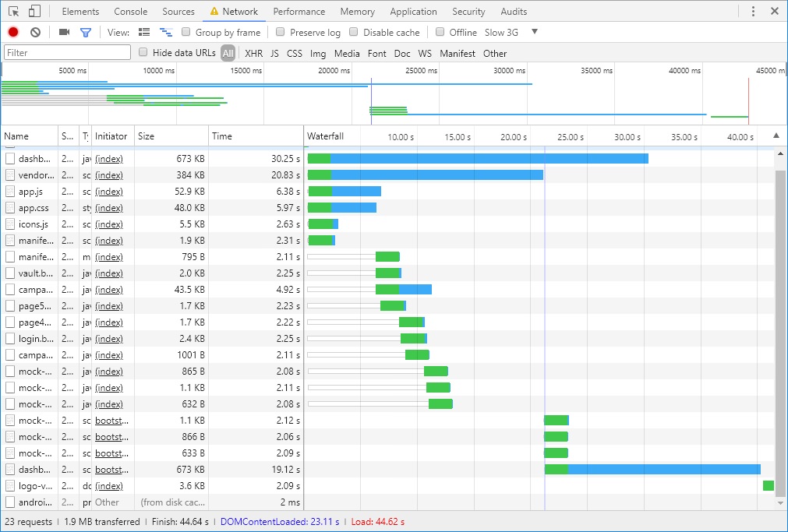Open the (index) initiator link for dashb request

109,158
